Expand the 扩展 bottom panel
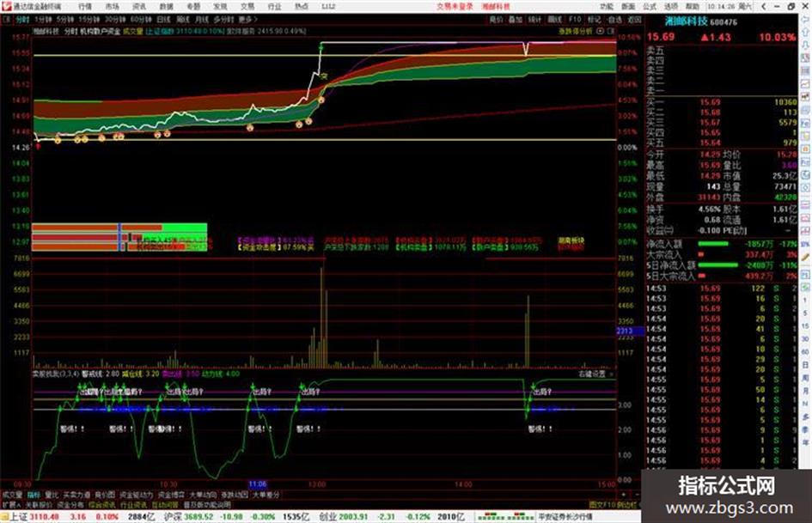 point(11,504)
